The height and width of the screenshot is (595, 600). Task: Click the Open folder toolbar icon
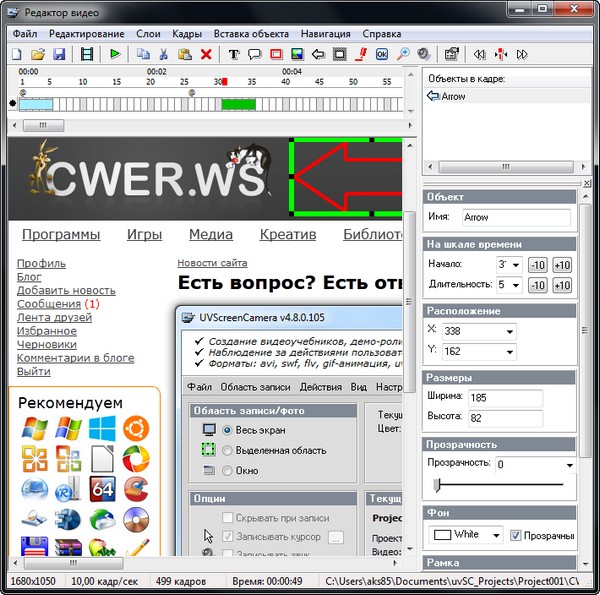(x=38, y=54)
